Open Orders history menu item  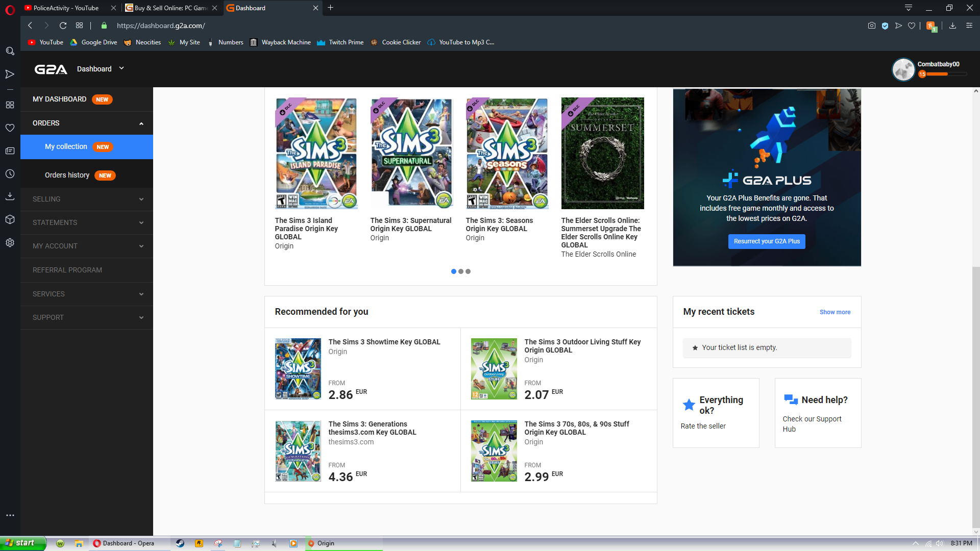[x=67, y=175]
